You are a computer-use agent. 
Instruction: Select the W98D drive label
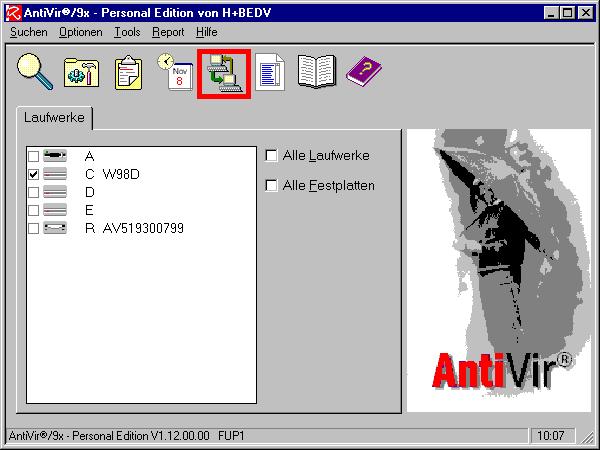(121, 174)
